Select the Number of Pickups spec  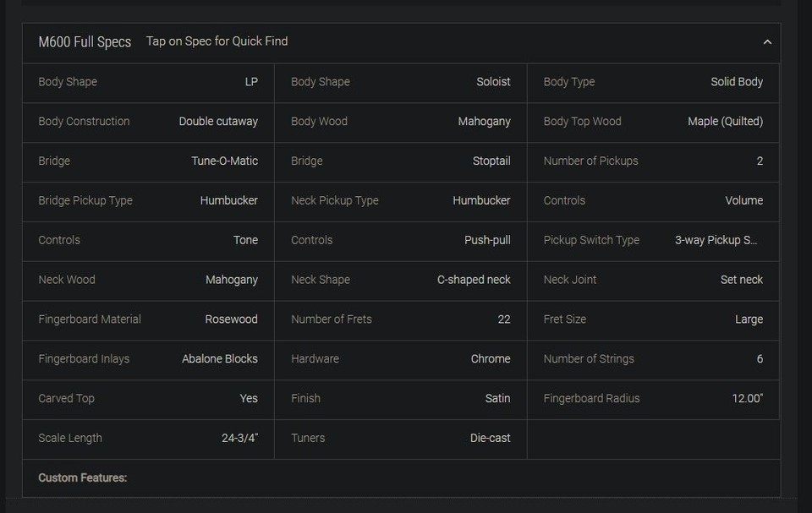pos(653,161)
